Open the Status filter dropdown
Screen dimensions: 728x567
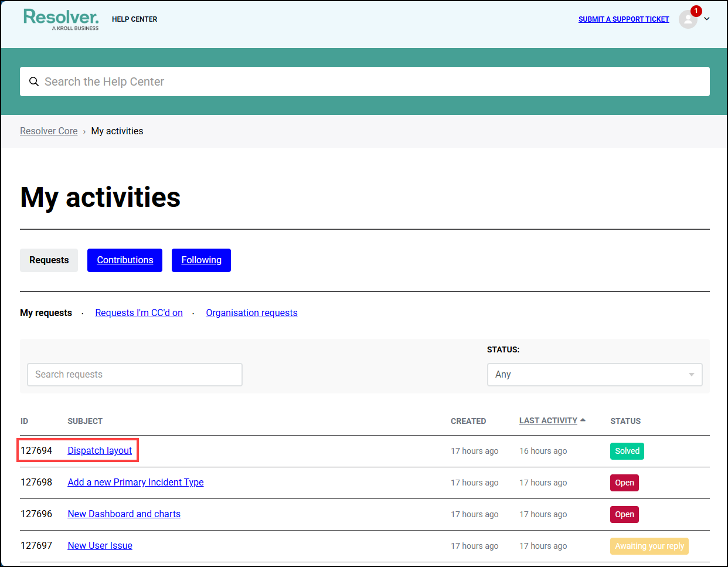[x=594, y=375]
